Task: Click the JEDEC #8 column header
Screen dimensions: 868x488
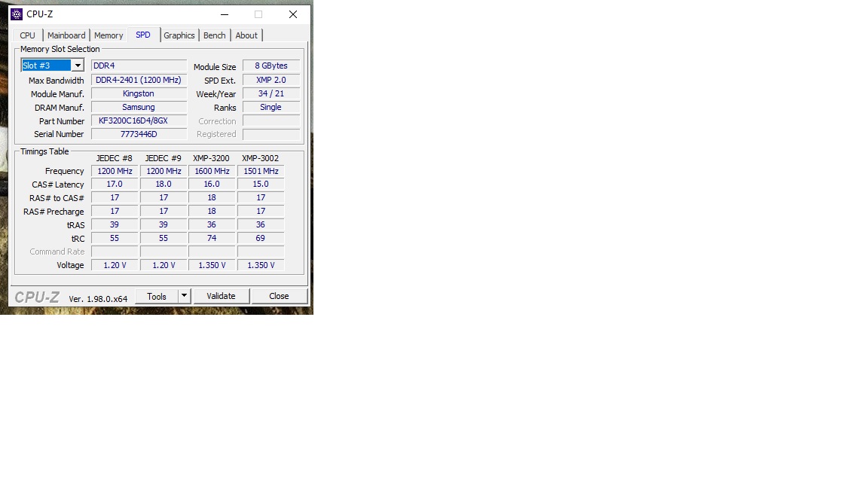Action: click(x=114, y=158)
